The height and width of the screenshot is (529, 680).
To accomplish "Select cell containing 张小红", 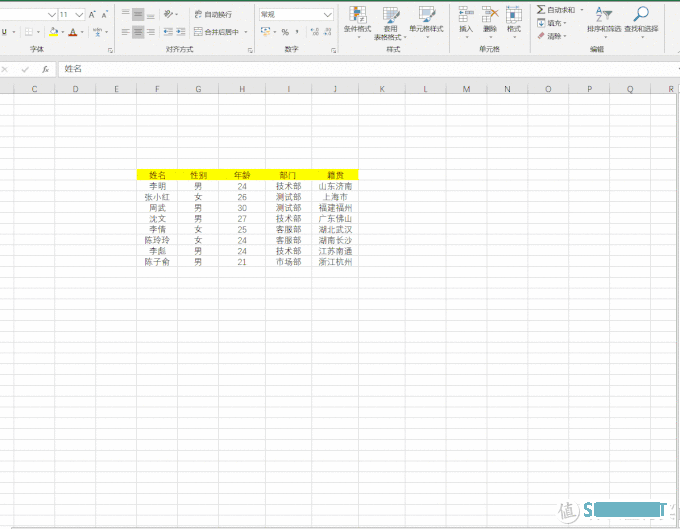I will coord(157,197).
